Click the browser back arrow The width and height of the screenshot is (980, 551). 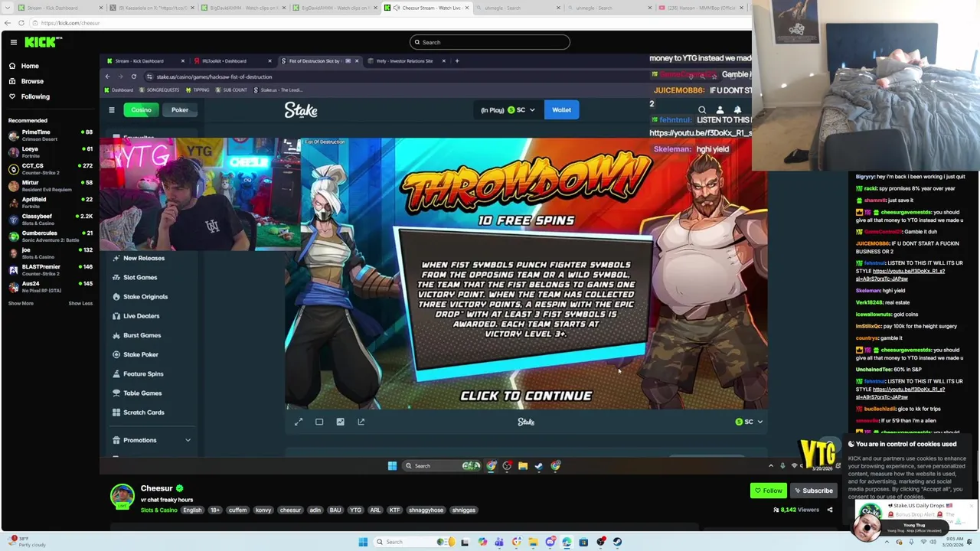pos(8,23)
